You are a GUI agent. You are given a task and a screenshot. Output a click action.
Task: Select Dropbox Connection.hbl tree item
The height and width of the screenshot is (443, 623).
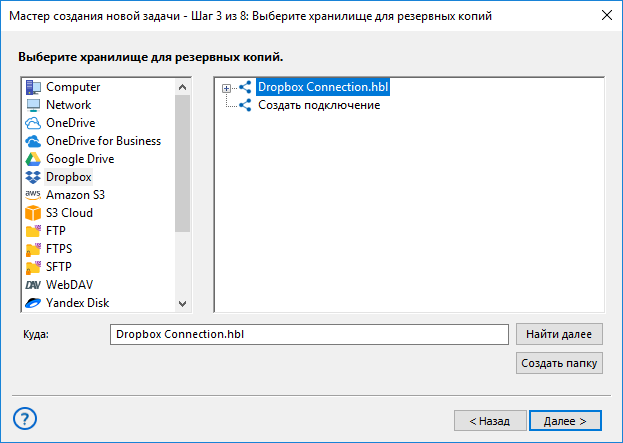pos(323,87)
